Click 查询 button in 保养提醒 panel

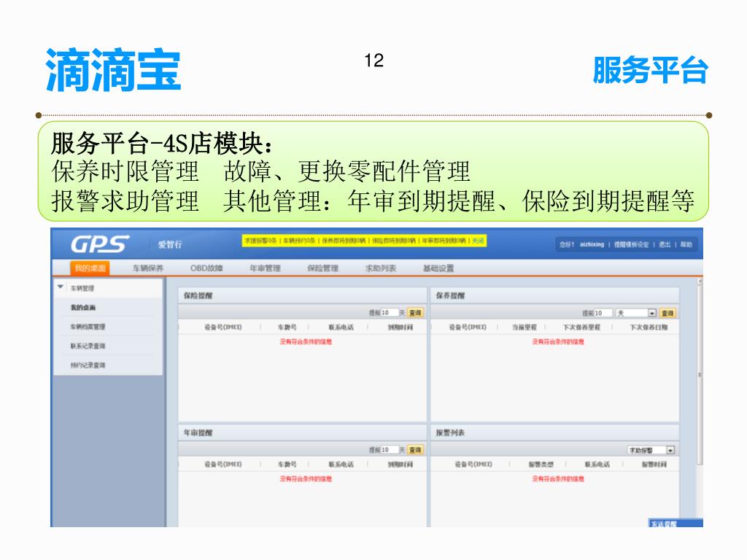(x=667, y=313)
